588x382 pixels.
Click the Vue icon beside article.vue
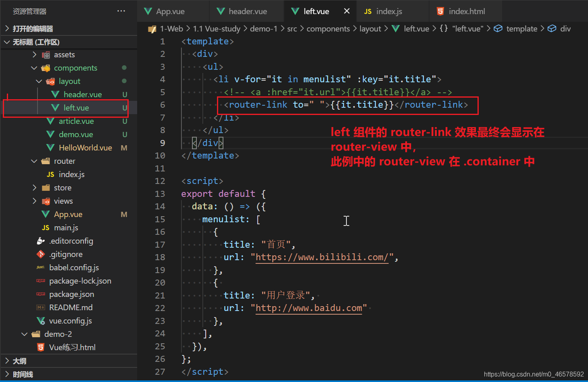(50, 121)
